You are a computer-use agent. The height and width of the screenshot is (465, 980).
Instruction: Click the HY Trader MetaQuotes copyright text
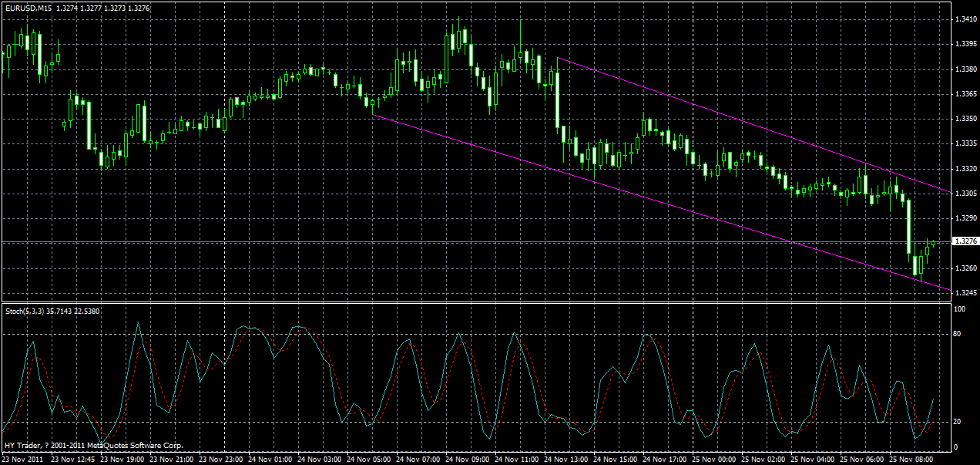92,445
